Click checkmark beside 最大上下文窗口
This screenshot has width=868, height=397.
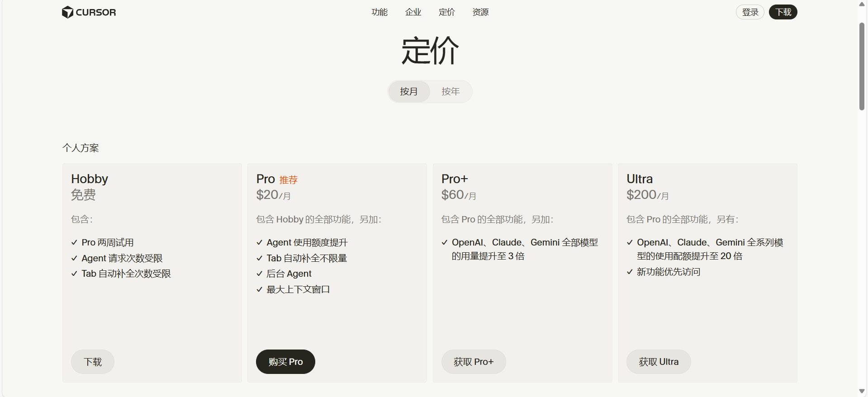click(x=259, y=290)
